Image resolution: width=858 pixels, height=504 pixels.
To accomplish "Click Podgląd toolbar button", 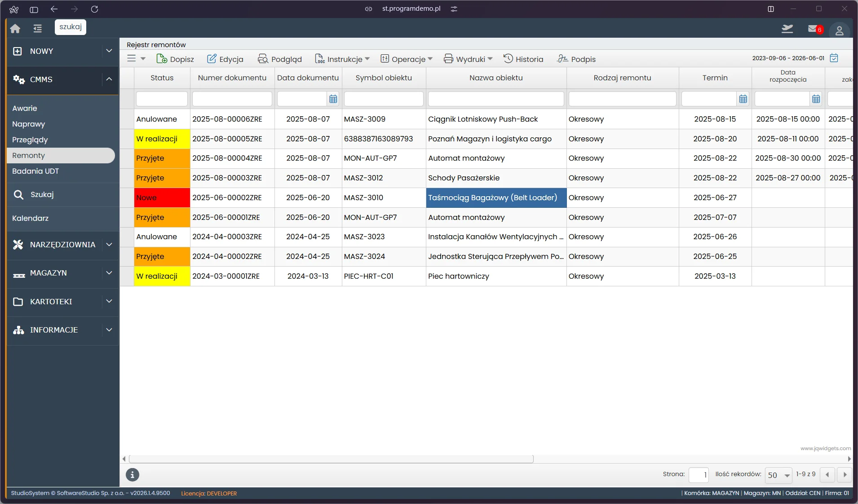I will pos(279,59).
